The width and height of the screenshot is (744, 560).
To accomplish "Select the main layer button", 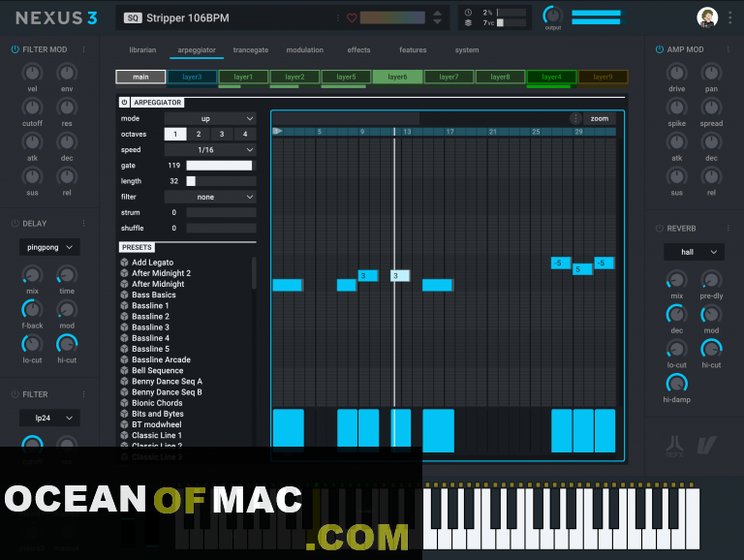I will (140, 77).
